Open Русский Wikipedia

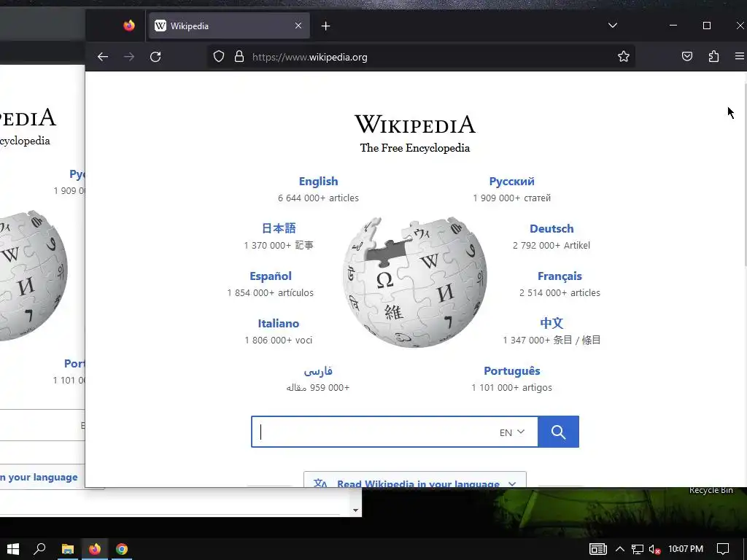tap(511, 182)
